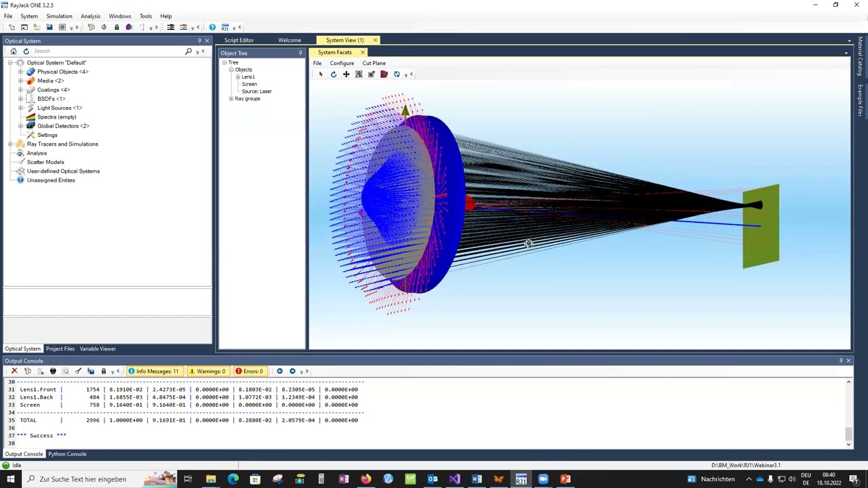Select Source: Laser in Object Tree
Screen dimensions: 868x488
click(256, 91)
